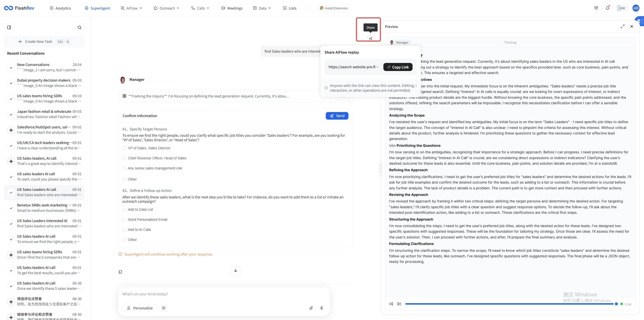Image resolution: width=644 pixels, height=320 pixels.
Task: Expand the Outreach dropdown menu
Action: click(167, 8)
